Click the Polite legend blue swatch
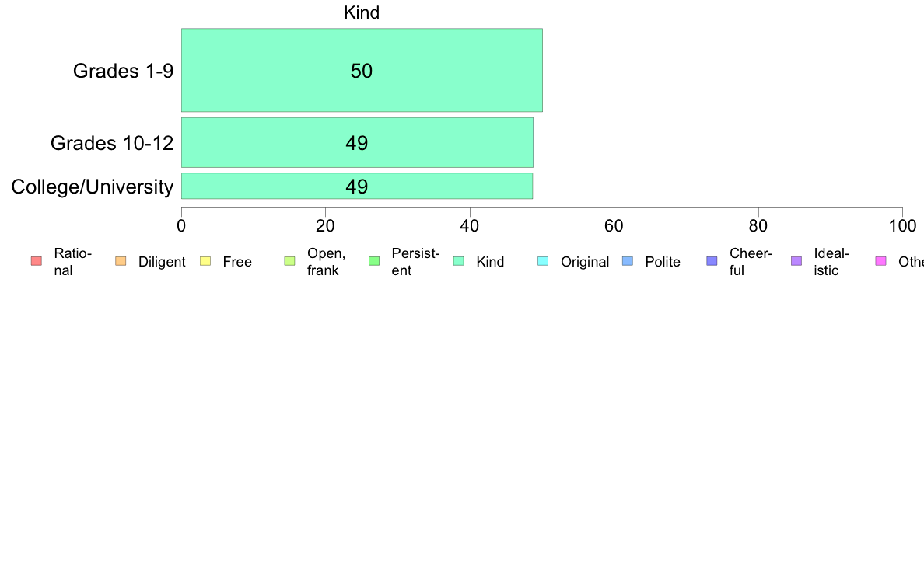This screenshot has height=572, width=924. [x=628, y=262]
